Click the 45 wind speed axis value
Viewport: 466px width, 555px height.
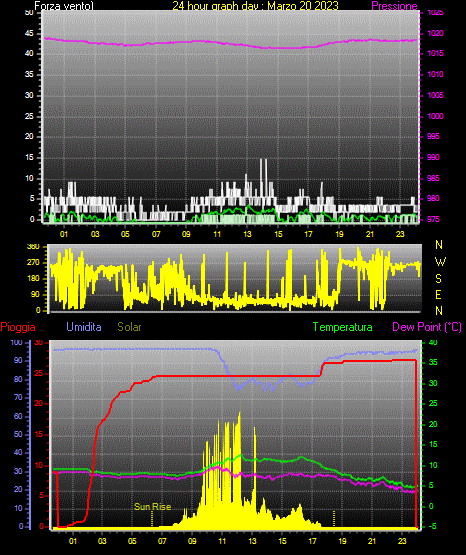pyautogui.click(x=29, y=33)
